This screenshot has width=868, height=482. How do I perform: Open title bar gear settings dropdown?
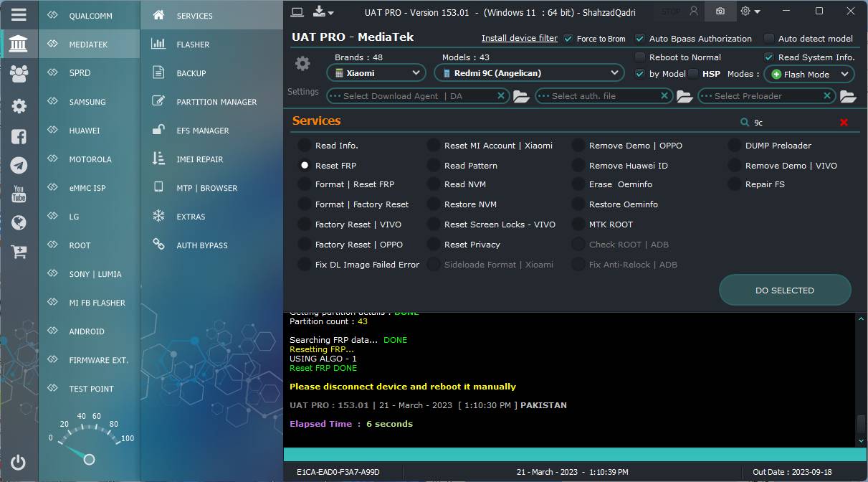(750, 11)
